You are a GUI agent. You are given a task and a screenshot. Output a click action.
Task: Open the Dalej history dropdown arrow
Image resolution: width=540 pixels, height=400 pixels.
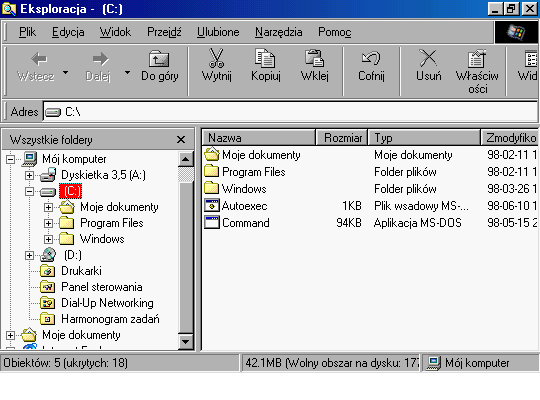(127, 73)
